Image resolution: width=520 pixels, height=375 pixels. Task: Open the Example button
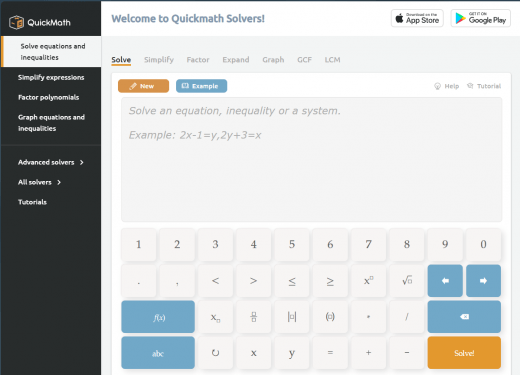click(201, 86)
